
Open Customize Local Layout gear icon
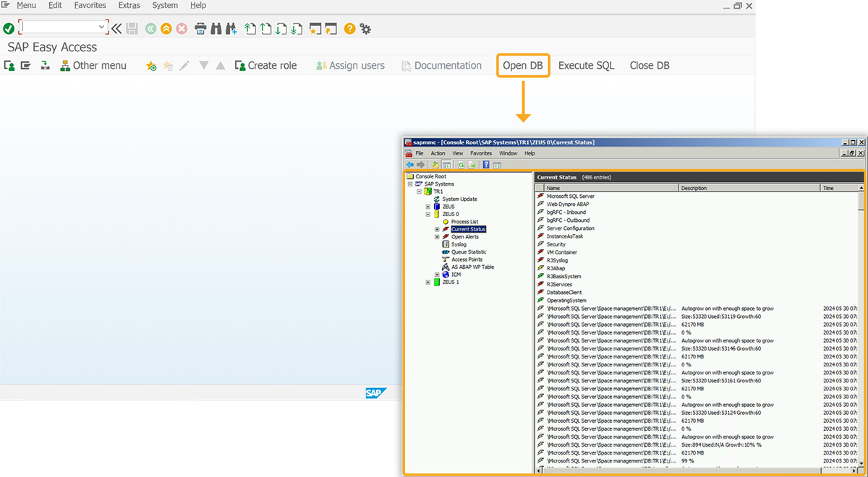tap(365, 28)
